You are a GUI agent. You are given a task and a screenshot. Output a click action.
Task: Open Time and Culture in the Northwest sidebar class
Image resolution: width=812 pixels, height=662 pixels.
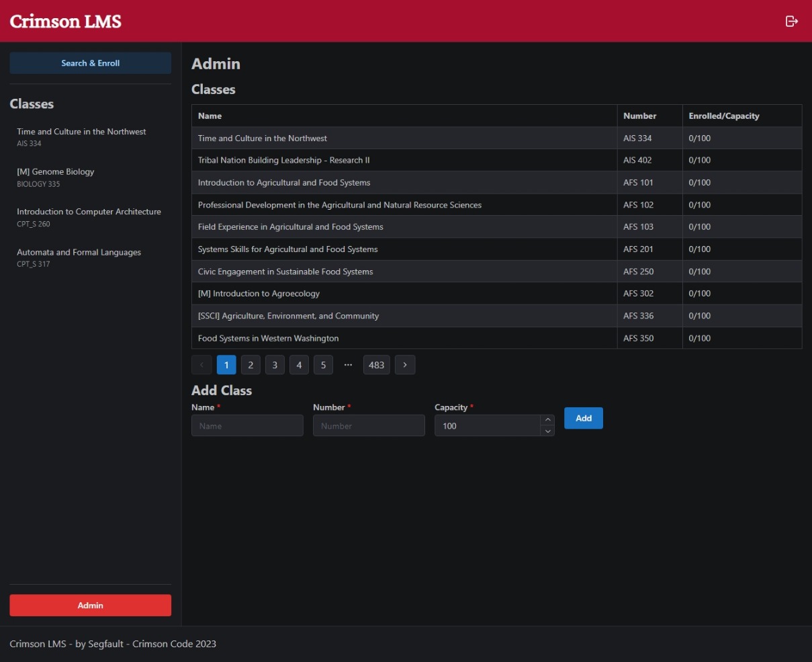pos(91,137)
